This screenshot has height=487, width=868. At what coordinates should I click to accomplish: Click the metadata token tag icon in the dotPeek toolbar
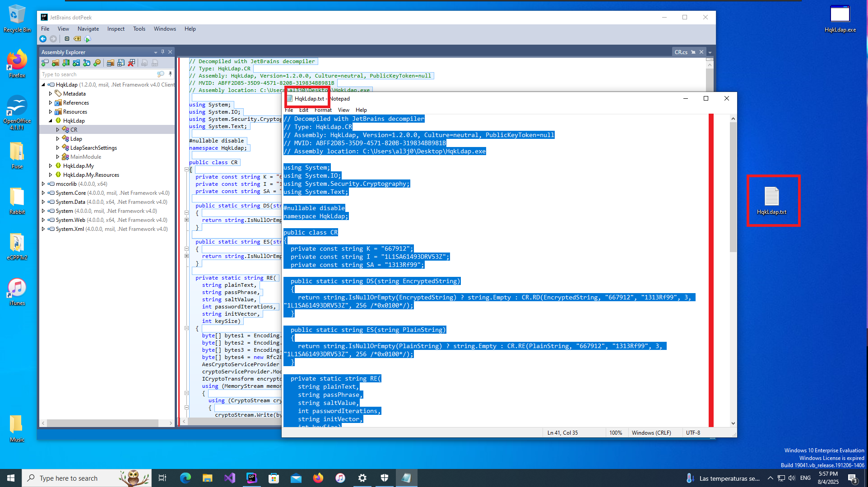point(77,39)
